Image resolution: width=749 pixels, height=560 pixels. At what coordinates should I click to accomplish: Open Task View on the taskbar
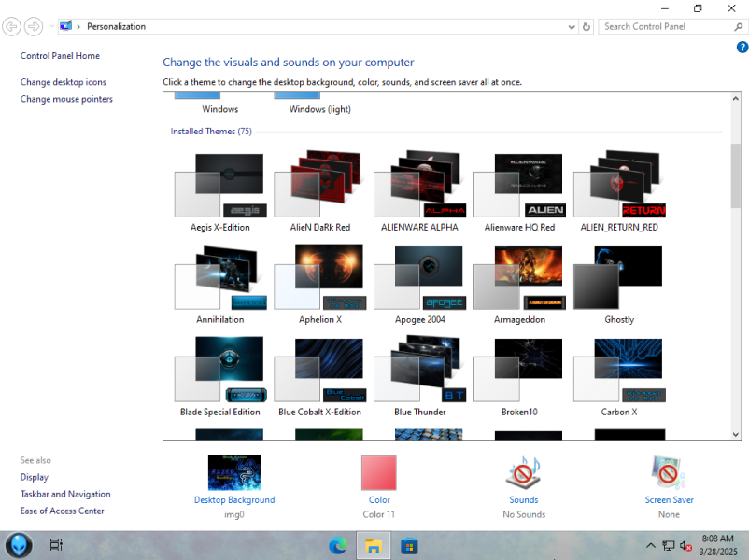(56, 545)
